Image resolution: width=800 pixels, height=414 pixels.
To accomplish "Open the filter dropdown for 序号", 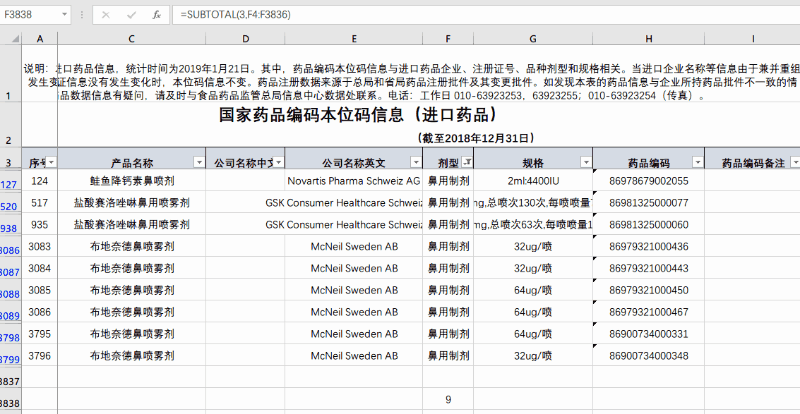I will point(52,163).
